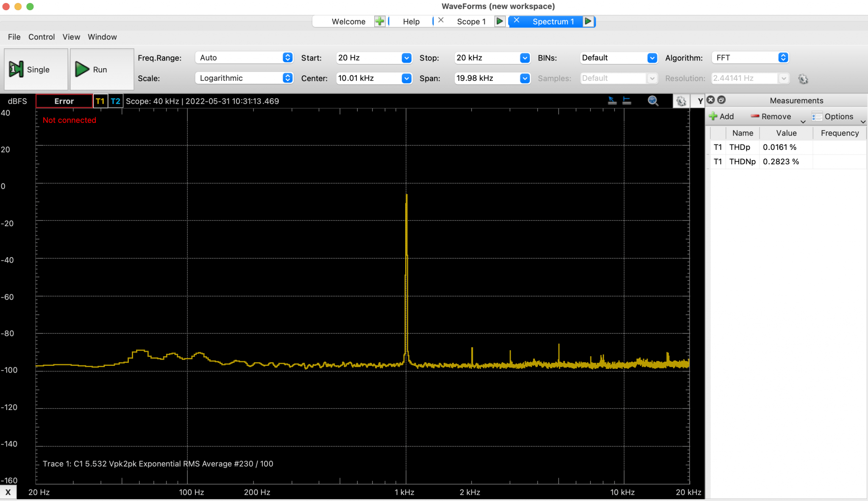Viewport: 868px width, 501px height.
Task: Select the THDNp measurement row
Action: (788, 161)
